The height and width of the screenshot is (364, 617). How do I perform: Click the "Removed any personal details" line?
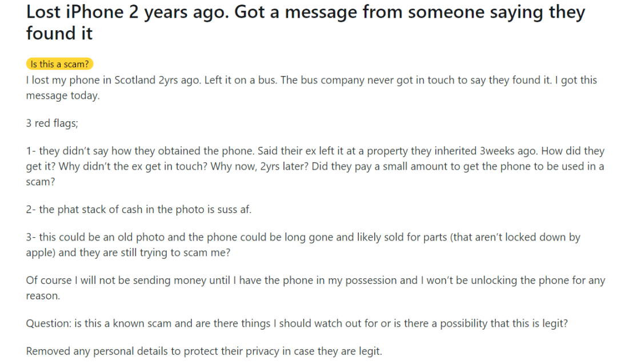pos(204,351)
